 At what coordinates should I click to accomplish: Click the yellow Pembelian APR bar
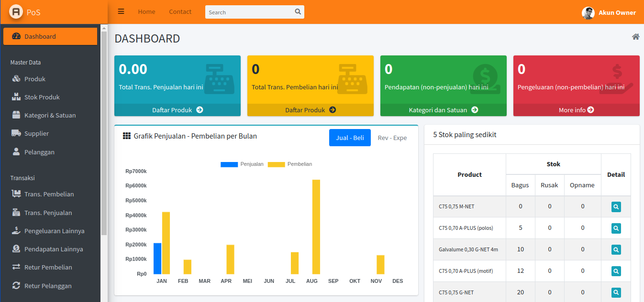pyautogui.click(x=230, y=259)
